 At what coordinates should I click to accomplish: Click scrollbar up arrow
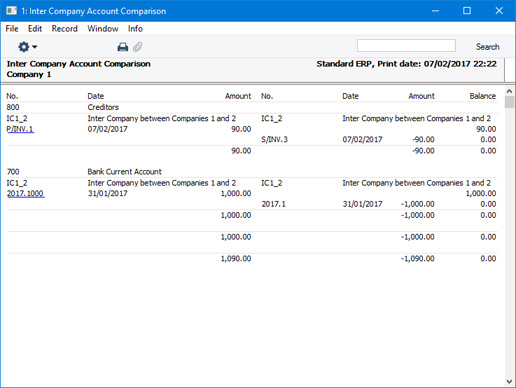509,91
